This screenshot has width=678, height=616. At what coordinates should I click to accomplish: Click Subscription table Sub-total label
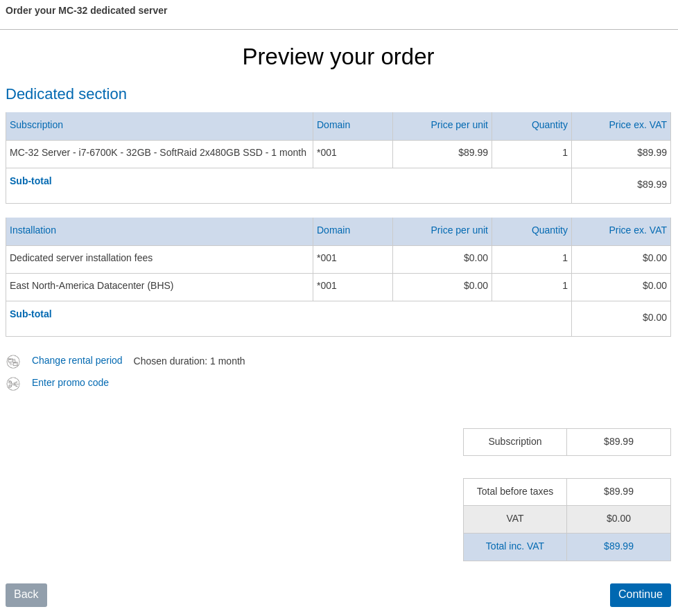31,181
